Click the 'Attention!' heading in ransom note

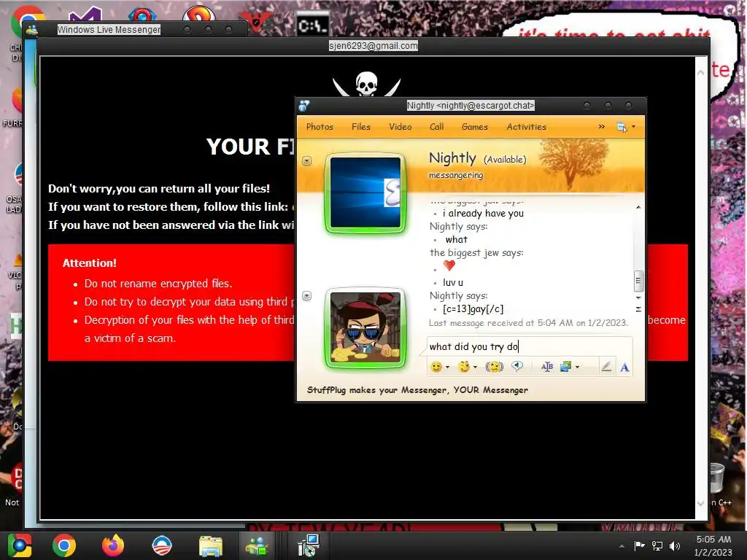pyautogui.click(x=90, y=262)
